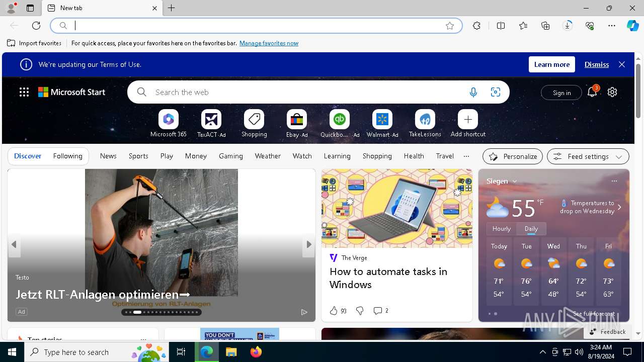
Task: Open the Gaming category
Action: pos(231,156)
